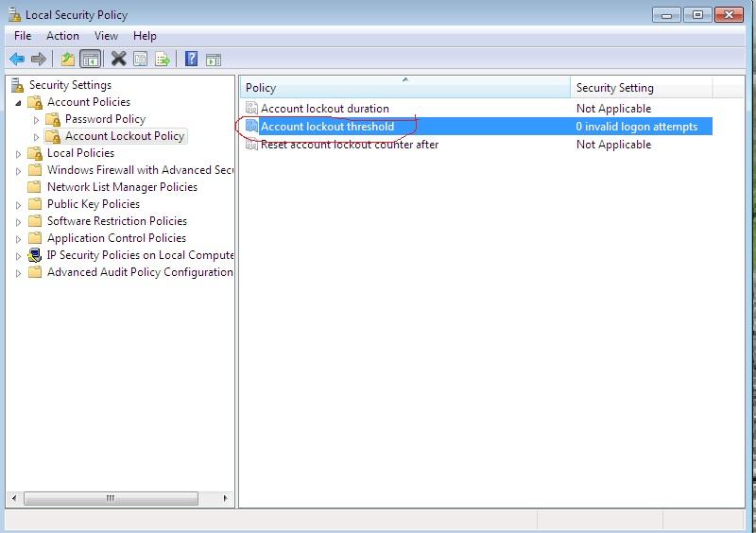Expand the Password Policy node arrow
The width and height of the screenshot is (756, 533).
[x=37, y=120]
